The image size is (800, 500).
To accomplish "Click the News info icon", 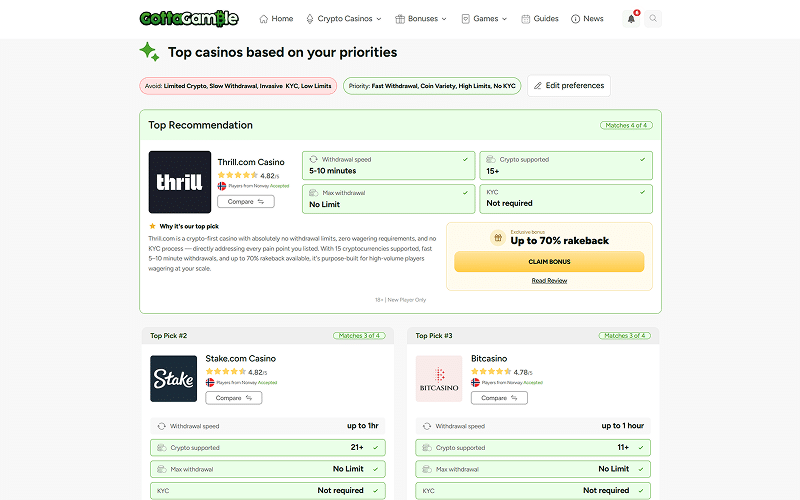I will tap(576, 19).
